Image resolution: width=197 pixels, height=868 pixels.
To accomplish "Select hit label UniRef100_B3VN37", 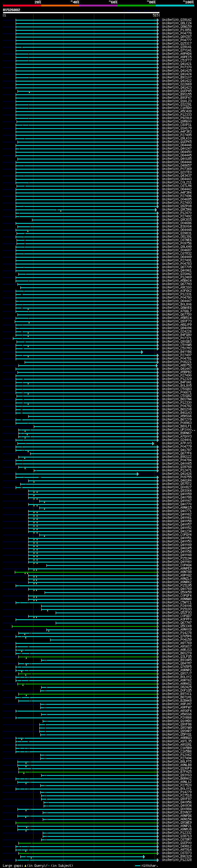I will 176,812.
